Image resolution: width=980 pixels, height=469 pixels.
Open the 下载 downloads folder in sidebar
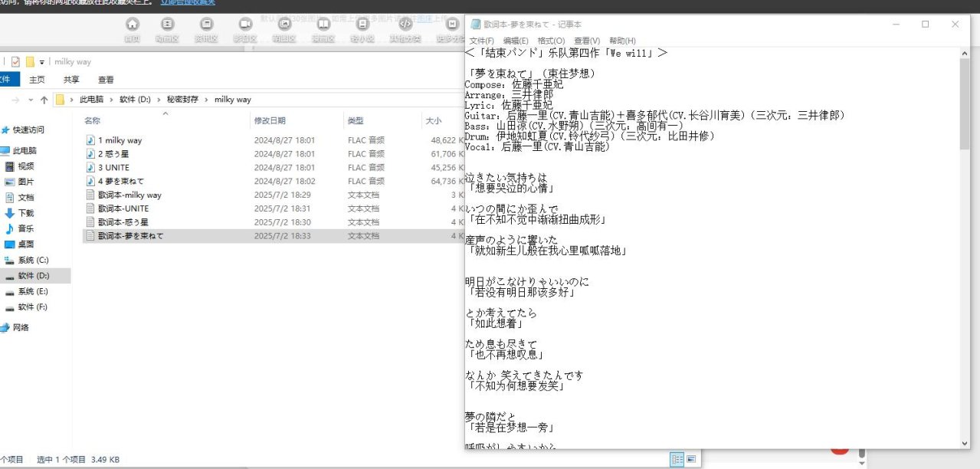tap(26, 213)
